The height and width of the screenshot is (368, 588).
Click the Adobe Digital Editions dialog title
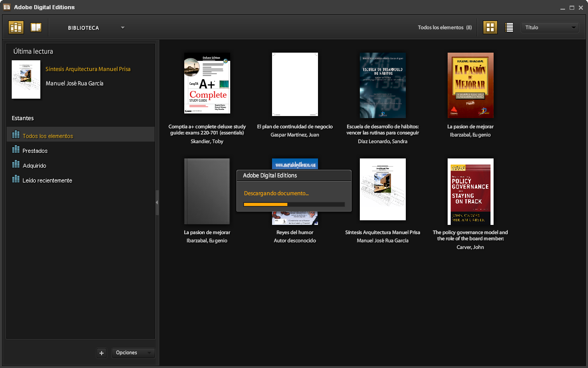pos(270,175)
